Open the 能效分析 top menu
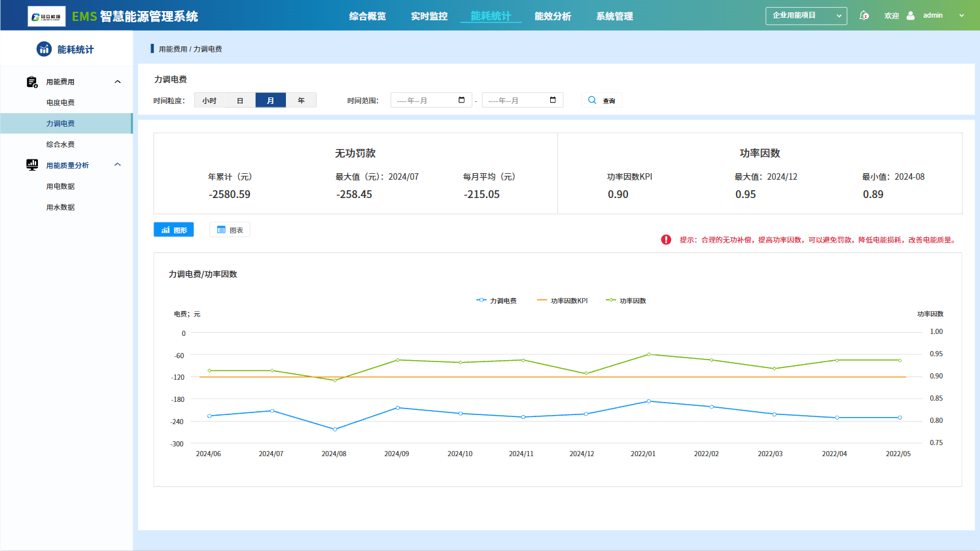Viewport: 980px width, 551px height. pos(553,16)
